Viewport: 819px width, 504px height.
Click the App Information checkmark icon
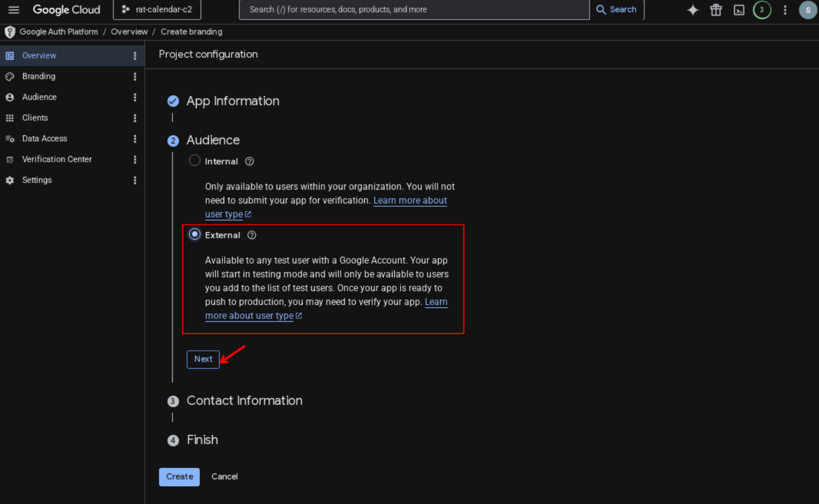tap(173, 101)
